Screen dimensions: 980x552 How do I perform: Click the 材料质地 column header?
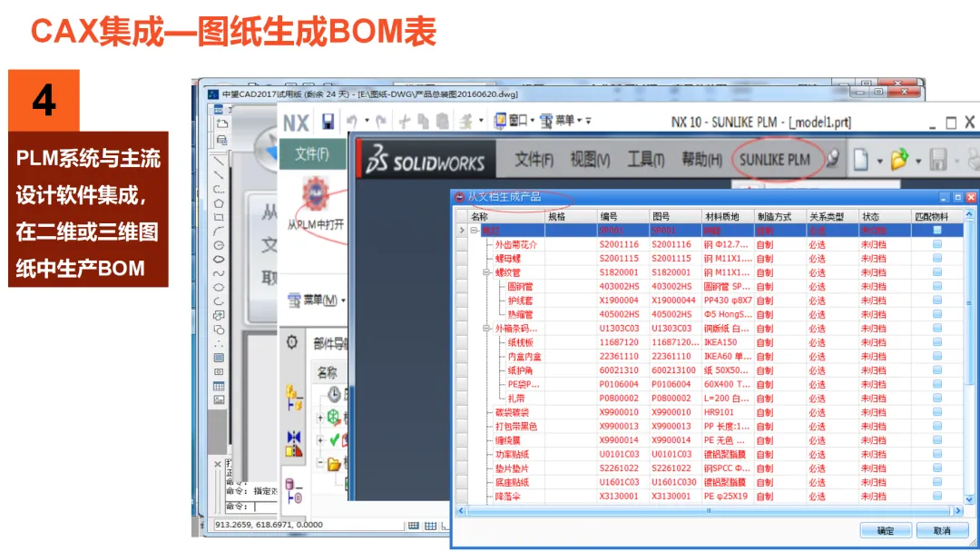[x=728, y=216]
